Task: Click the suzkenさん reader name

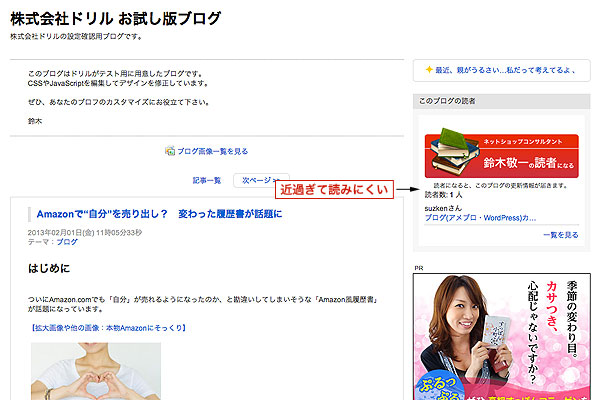Action: [443, 208]
